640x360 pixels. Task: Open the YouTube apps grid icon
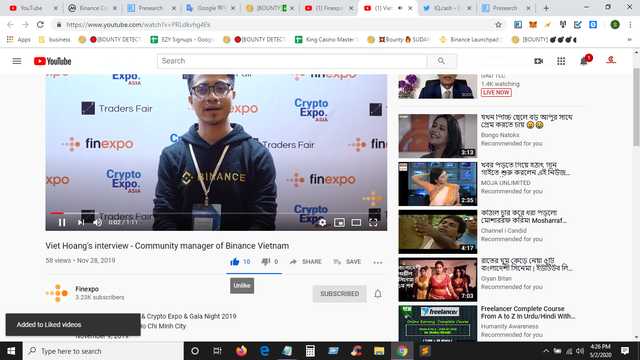tap(561, 61)
